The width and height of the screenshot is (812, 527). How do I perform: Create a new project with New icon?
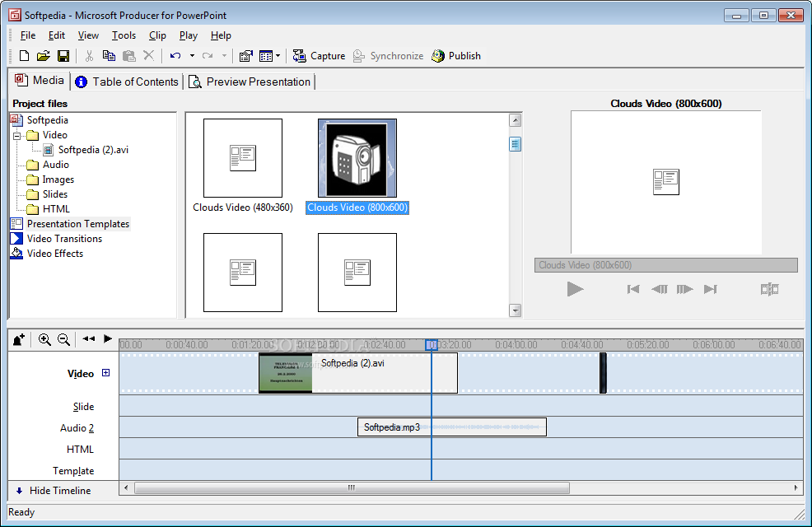(x=24, y=56)
